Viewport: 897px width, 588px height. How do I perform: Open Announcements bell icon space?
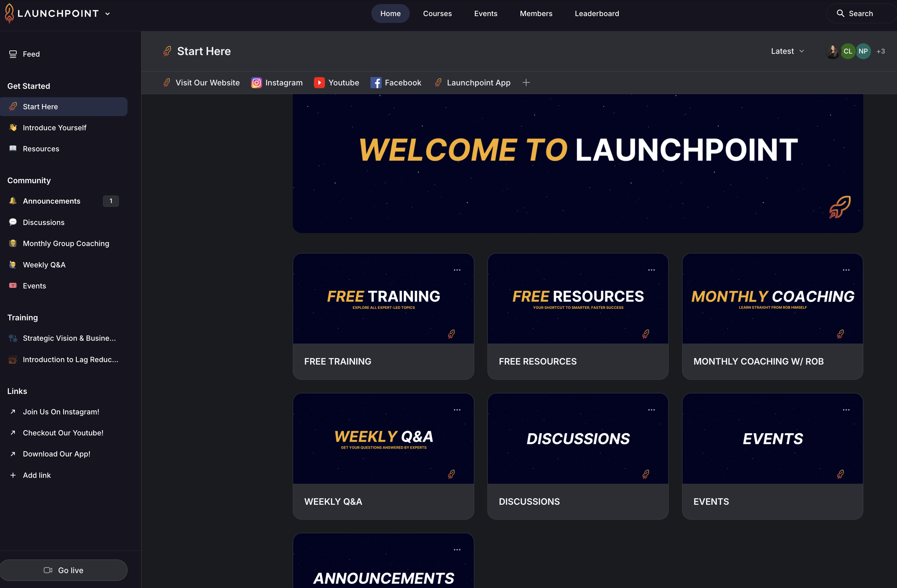pos(13,201)
